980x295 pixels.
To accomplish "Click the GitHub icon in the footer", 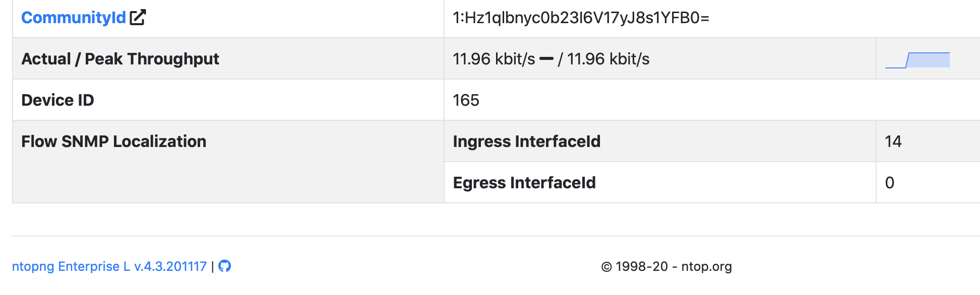I will point(225,266).
